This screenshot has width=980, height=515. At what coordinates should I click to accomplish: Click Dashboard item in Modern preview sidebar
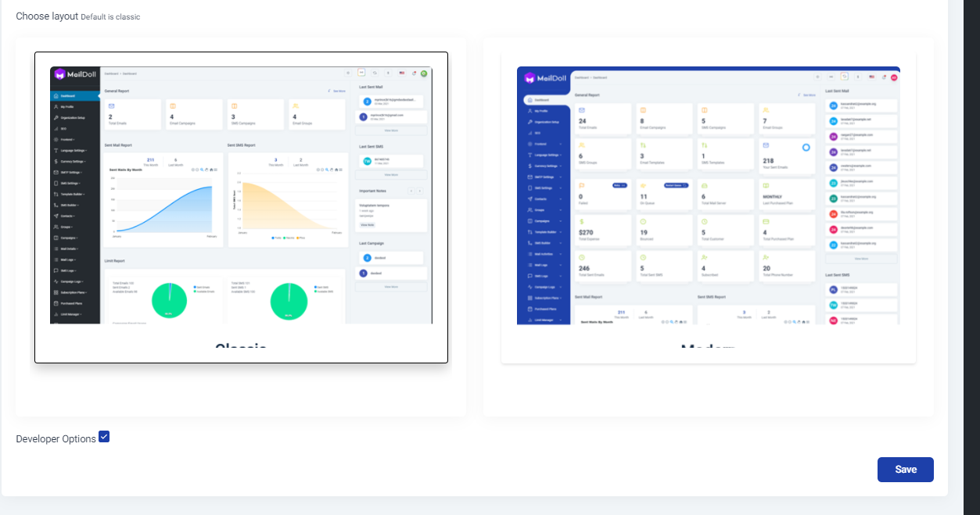tap(545, 100)
